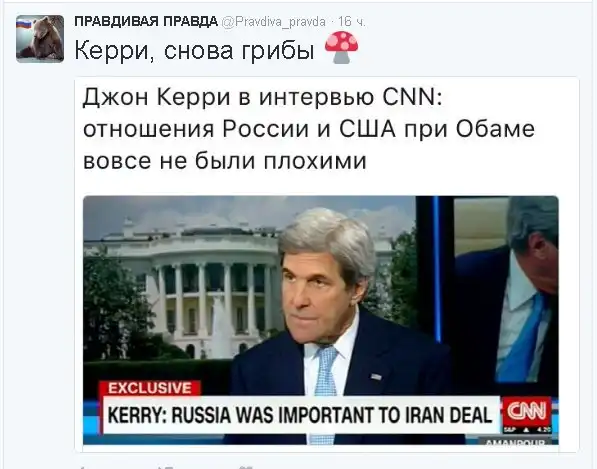Screen dimensions: 597x469
Task: Click the red mushroom emoji
Action: pos(341,47)
